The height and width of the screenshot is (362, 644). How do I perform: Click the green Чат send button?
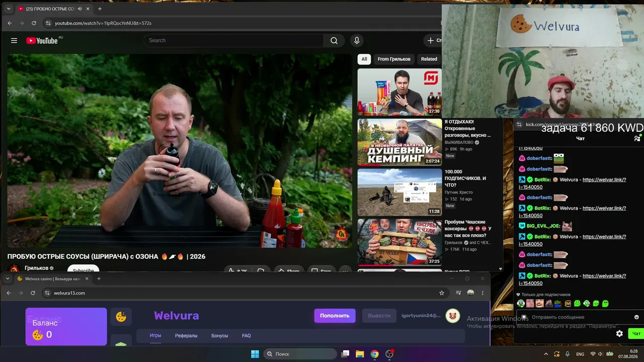[x=636, y=334]
